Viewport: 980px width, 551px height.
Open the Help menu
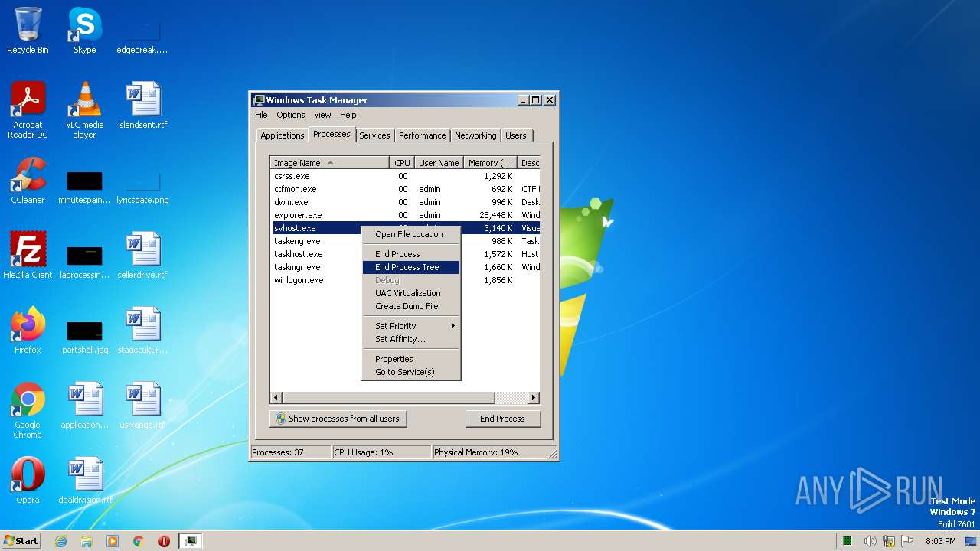click(x=348, y=115)
